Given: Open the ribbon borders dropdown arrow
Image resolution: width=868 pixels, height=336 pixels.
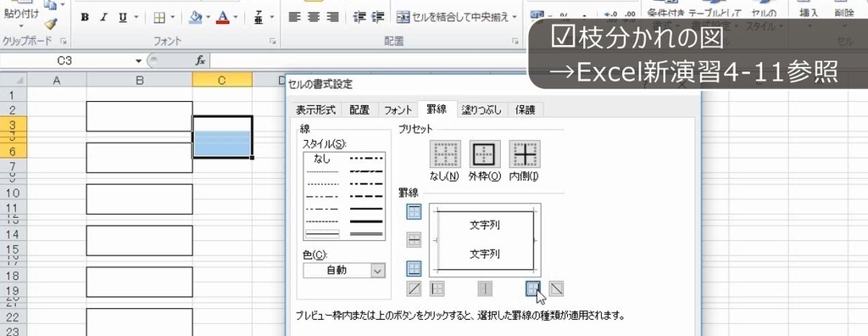Looking at the screenshot, I should [173, 18].
